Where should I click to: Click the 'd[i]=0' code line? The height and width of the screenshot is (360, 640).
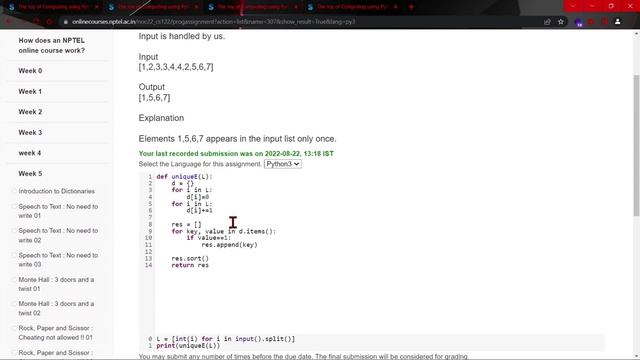pyautogui.click(x=198, y=197)
